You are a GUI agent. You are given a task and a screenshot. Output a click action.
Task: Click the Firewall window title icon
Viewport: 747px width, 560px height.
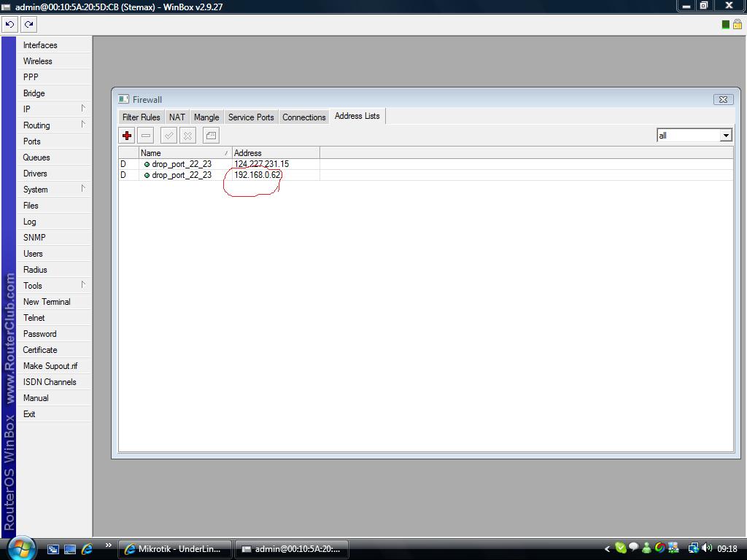[123, 99]
